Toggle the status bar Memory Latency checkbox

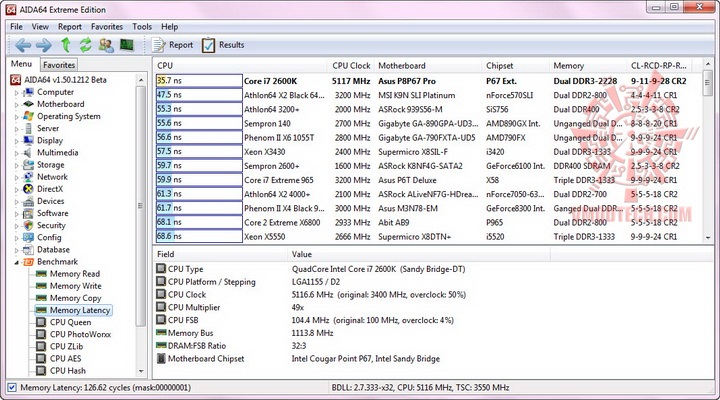point(12,388)
